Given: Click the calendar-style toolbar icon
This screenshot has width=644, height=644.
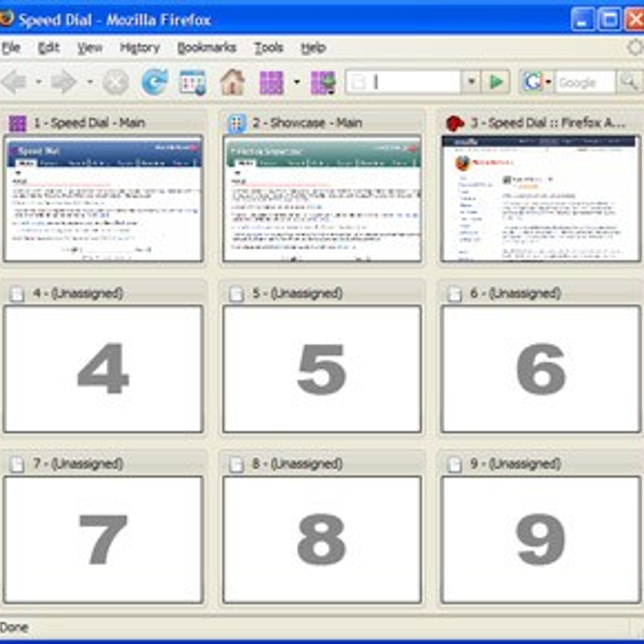Looking at the screenshot, I should pos(193,83).
